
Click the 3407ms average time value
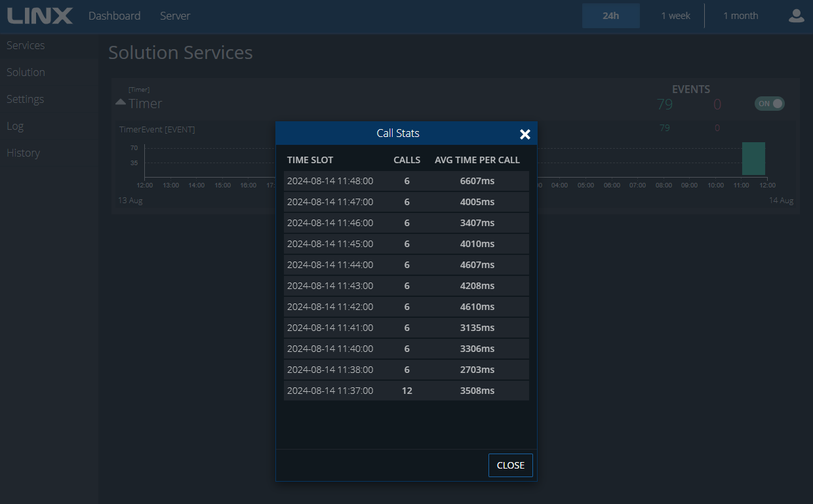(x=477, y=223)
